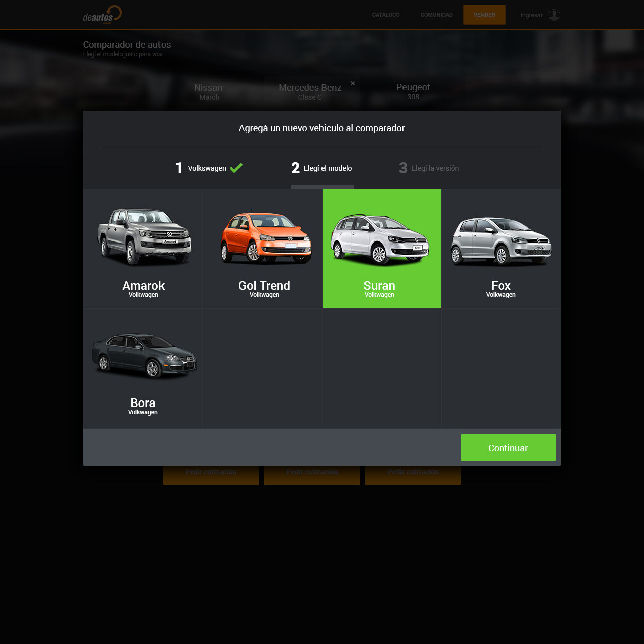Open the CATÁLOGO menu
This screenshot has height=644, width=644.
pos(386,15)
